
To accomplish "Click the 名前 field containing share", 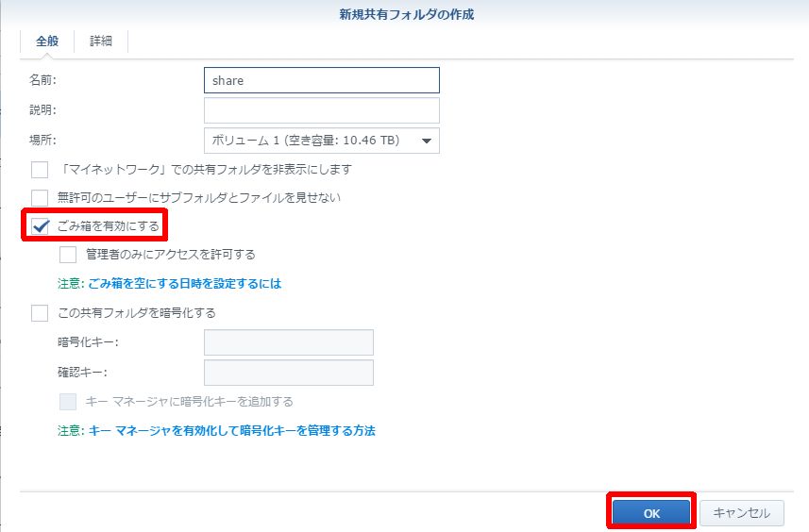I will point(322,80).
